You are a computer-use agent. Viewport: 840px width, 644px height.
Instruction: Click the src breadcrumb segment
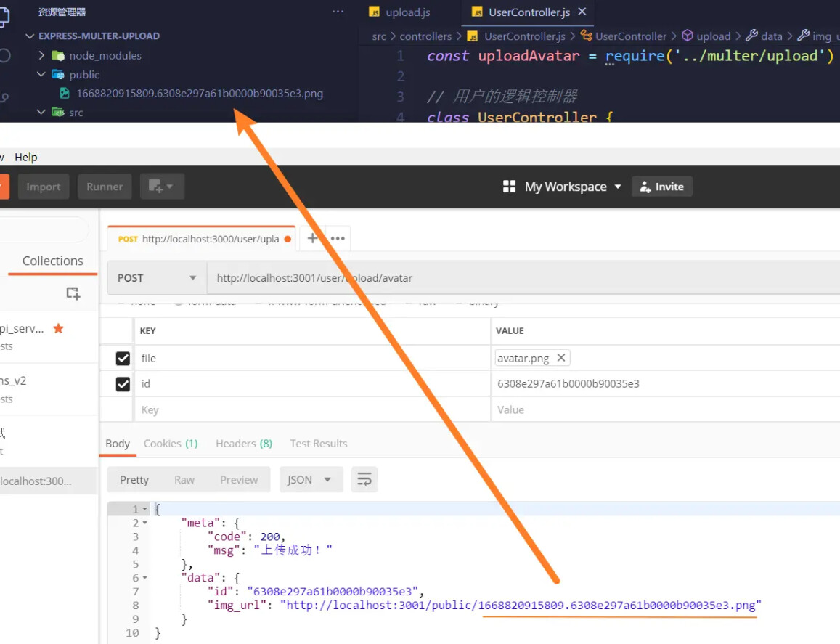[379, 36]
